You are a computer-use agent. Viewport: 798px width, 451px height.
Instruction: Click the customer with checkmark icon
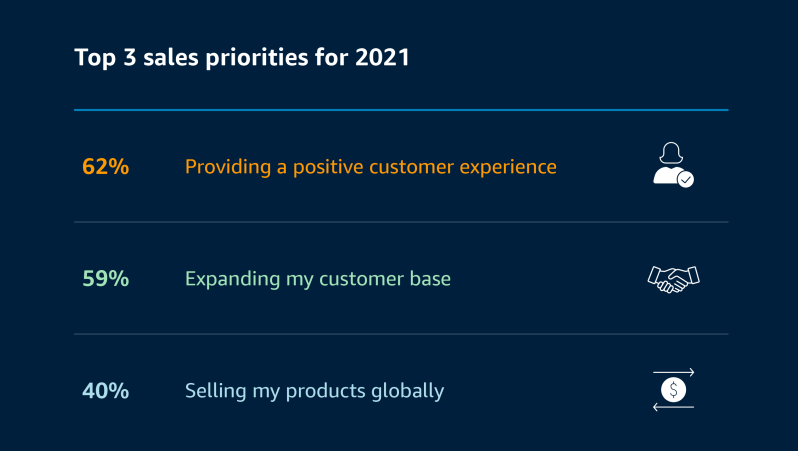tap(673, 165)
